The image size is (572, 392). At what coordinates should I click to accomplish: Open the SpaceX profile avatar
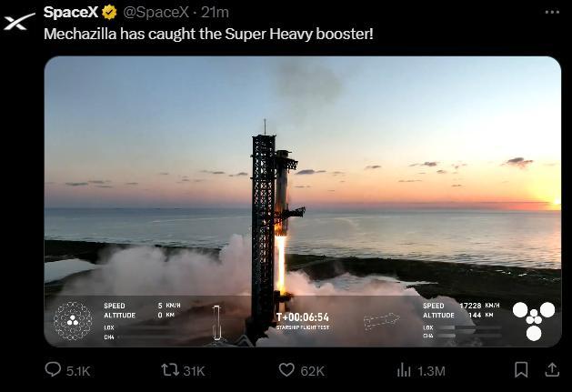19,21
